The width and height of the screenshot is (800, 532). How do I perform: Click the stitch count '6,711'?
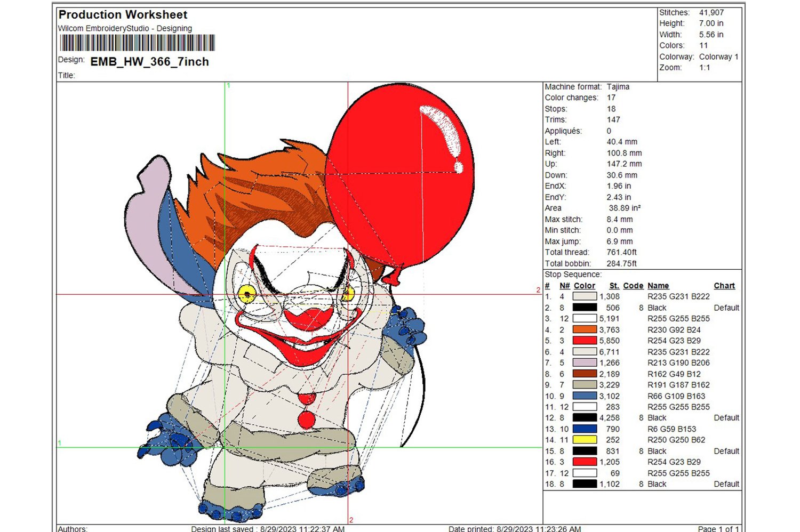coord(610,352)
